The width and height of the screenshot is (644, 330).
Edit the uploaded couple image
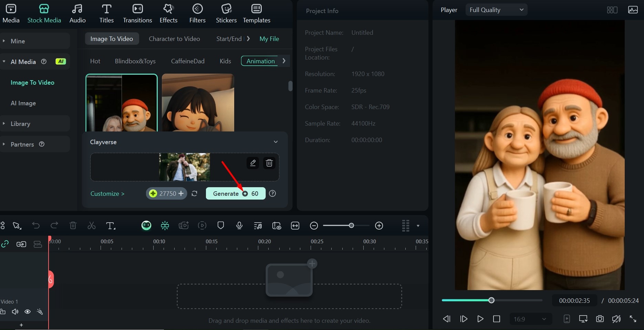253,163
